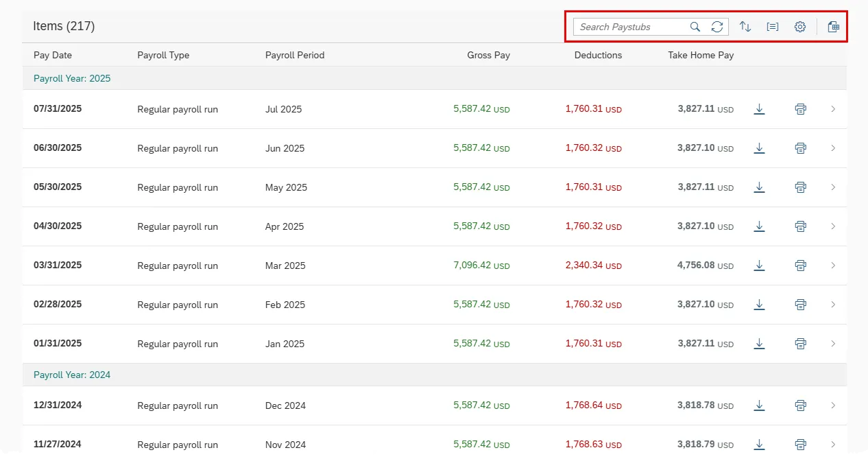Refresh the paystubs list
The height and width of the screenshot is (459, 868).
[x=717, y=27]
